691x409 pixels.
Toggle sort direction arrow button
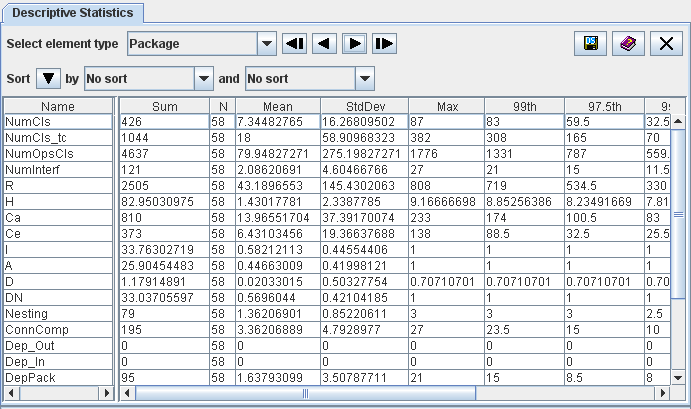tap(49, 78)
